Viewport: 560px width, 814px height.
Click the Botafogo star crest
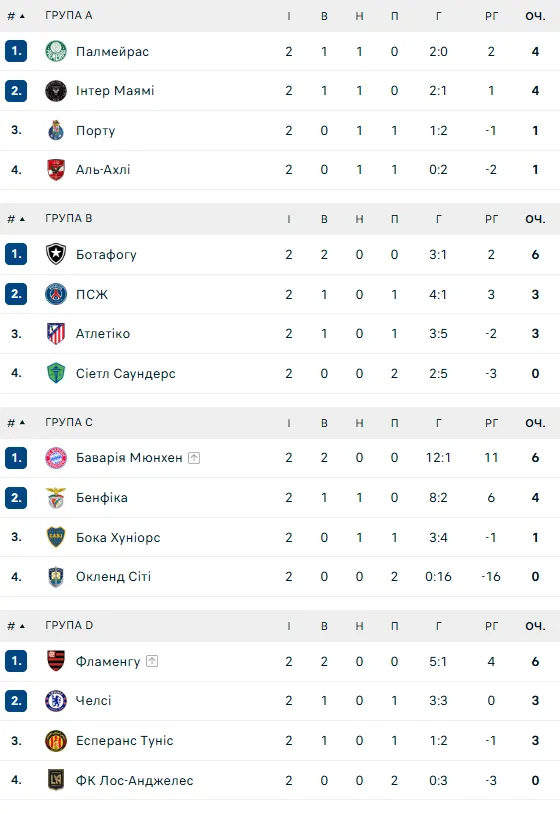[56, 254]
